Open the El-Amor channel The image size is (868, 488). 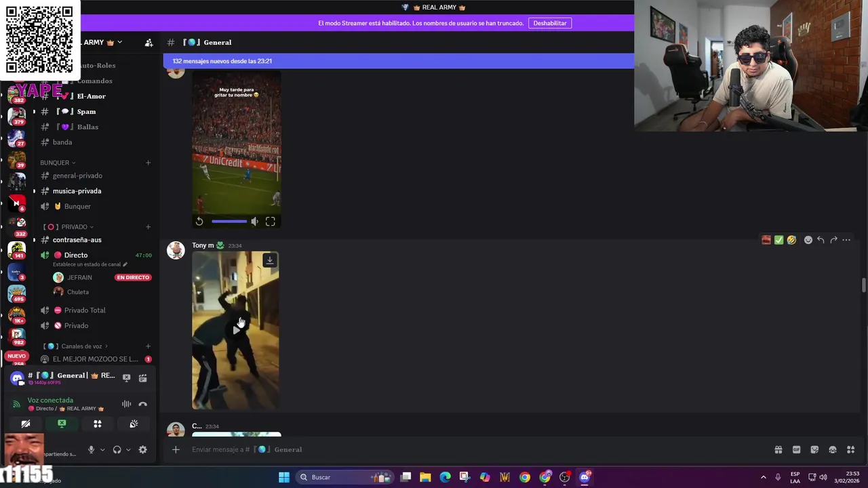click(x=92, y=96)
